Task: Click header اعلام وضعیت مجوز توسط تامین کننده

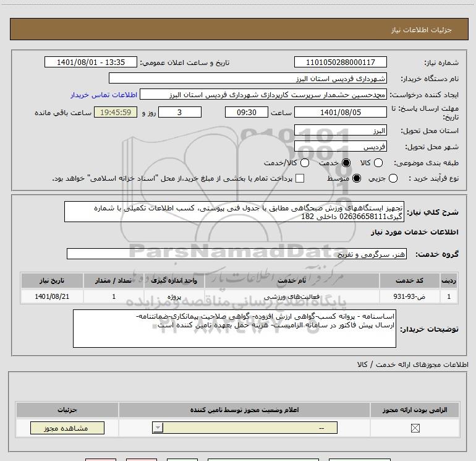Action: coord(244,410)
